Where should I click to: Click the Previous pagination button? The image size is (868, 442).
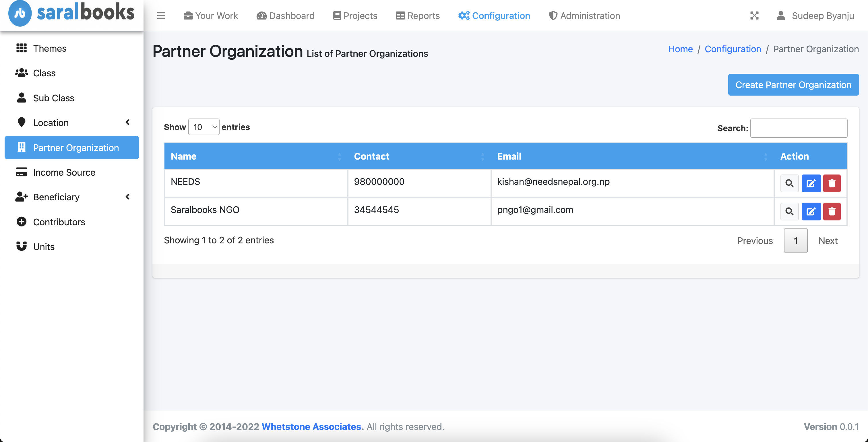[x=755, y=241]
